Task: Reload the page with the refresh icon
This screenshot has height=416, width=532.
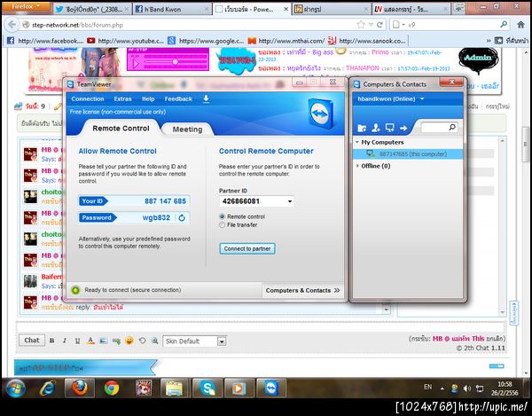Action: coord(379,25)
